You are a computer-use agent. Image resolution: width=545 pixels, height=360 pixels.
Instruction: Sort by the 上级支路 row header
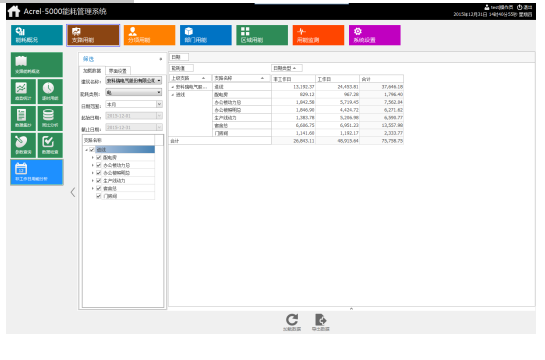click(190, 78)
